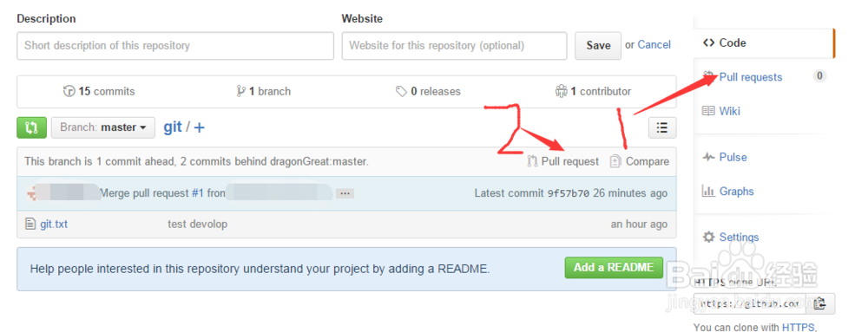Click the Compare diff icon

[615, 161]
